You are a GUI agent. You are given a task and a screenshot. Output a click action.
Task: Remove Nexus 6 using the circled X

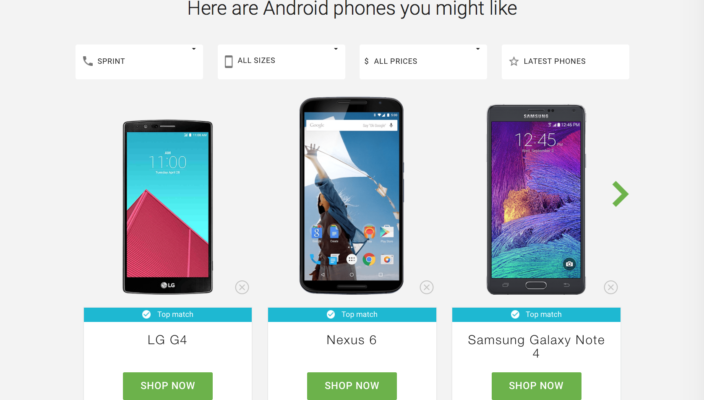[x=427, y=287]
